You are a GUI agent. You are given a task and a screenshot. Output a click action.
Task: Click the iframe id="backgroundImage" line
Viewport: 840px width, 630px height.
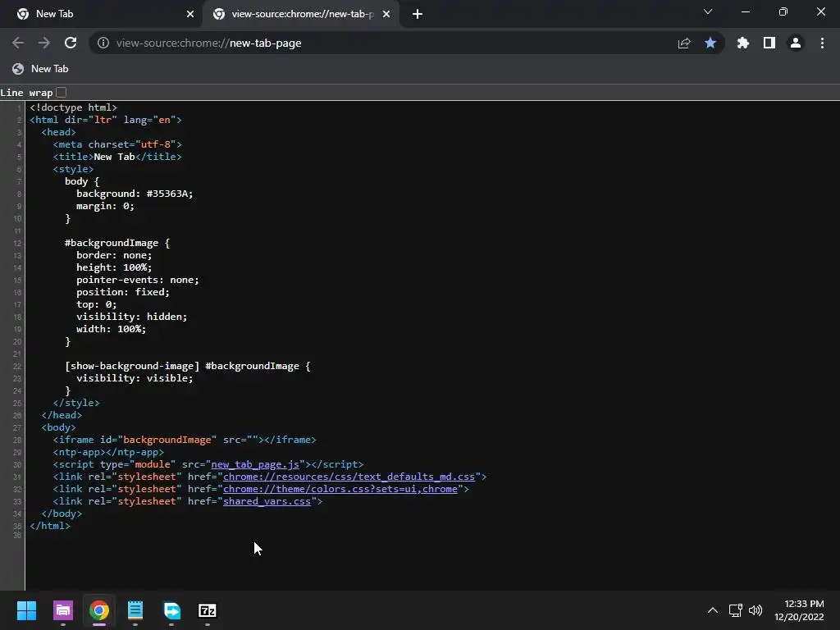coord(185,440)
